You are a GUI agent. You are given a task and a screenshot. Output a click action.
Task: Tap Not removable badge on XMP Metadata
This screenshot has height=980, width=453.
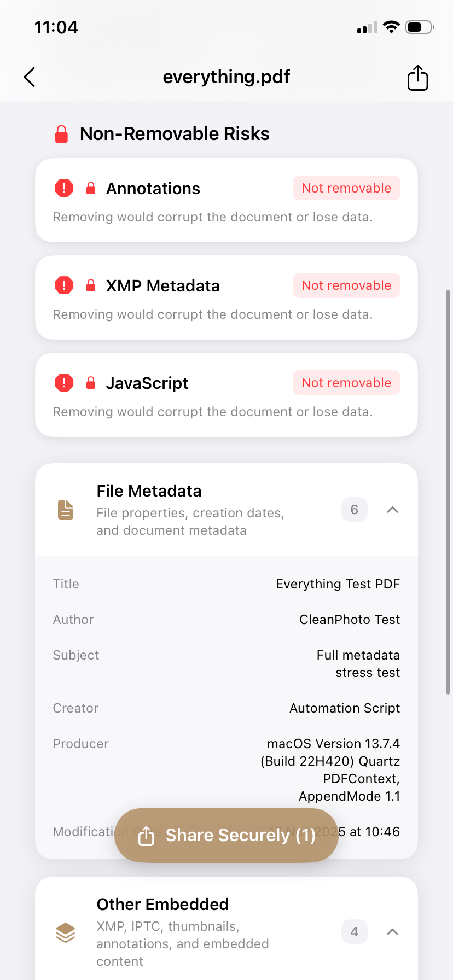tap(346, 285)
